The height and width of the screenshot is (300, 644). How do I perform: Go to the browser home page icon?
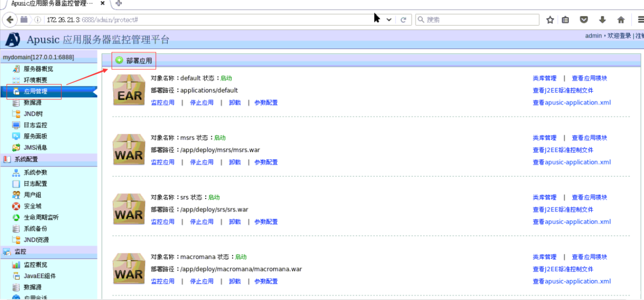pos(621,20)
